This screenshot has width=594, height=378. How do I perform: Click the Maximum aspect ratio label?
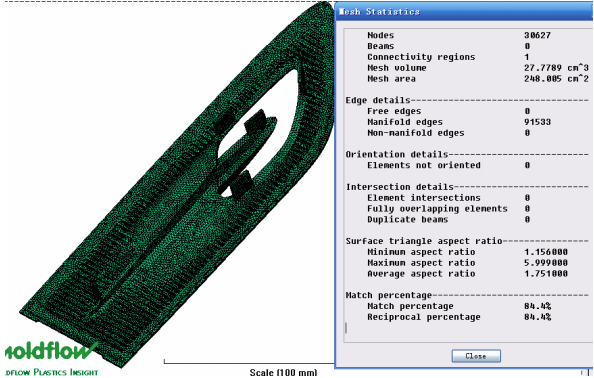click(x=421, y=263)
